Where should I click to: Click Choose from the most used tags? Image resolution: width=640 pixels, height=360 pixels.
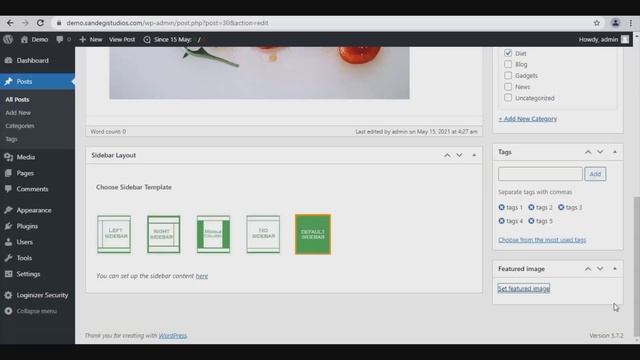tap(542, 240)
